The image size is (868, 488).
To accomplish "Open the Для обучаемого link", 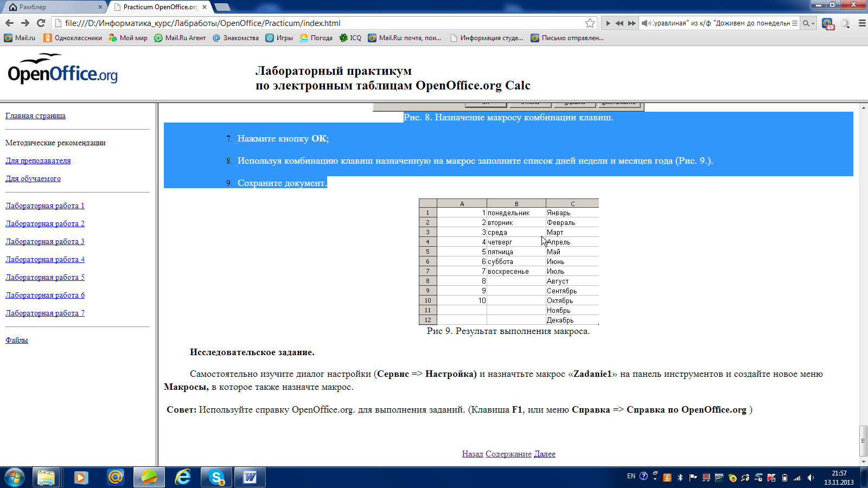I will (x=33, y=178).
